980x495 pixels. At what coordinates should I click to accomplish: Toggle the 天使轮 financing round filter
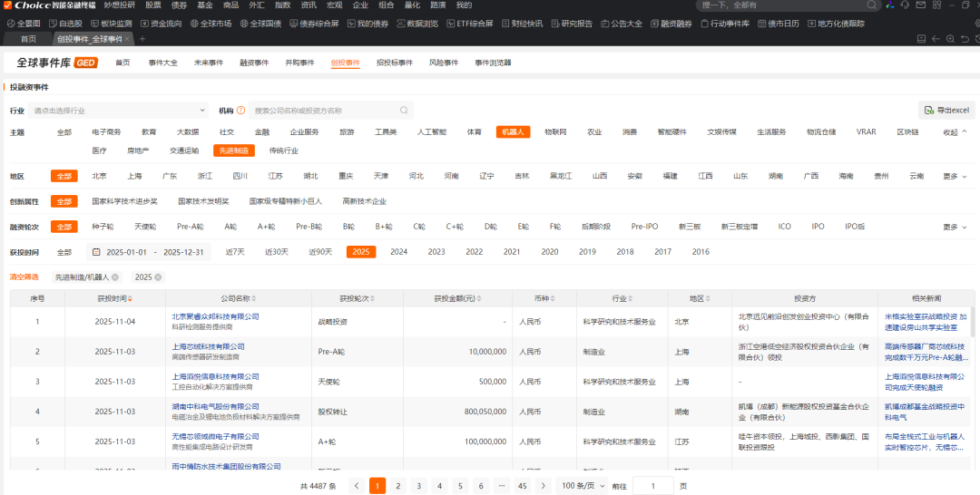(x=144, y=227)
